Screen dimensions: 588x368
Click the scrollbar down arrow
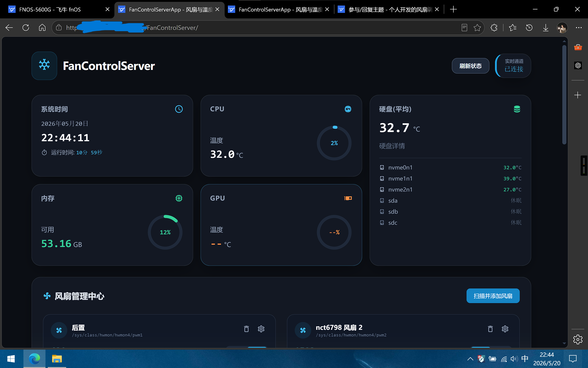pos(564,343)
